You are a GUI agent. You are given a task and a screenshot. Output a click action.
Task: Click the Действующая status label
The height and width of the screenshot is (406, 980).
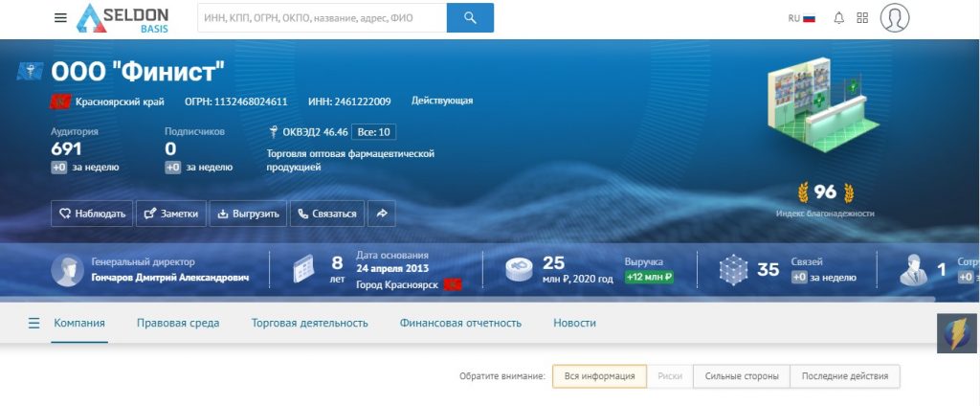point(442,101)
